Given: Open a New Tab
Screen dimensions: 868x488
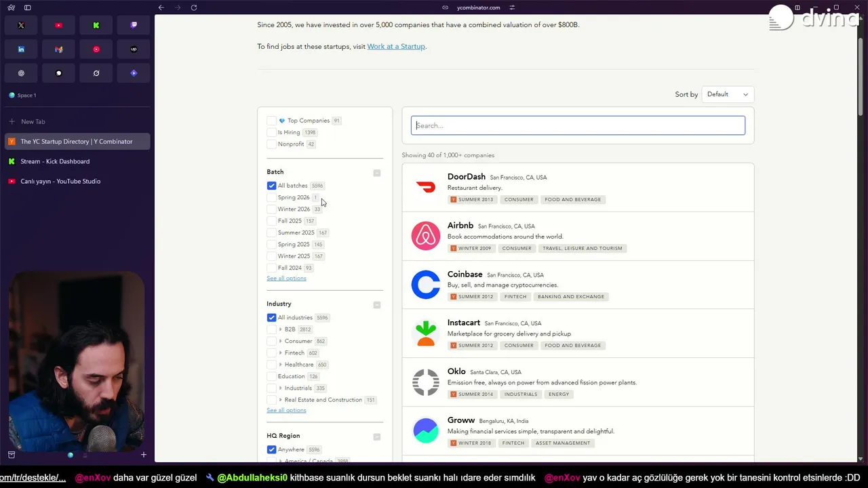Looking at the screenshot, I should (x=77, y=121).
